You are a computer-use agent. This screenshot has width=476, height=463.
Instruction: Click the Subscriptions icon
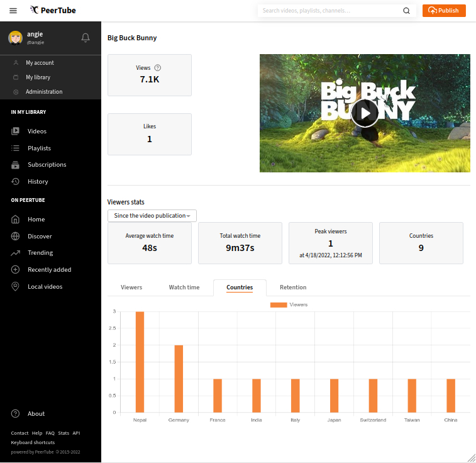(15, 165)
